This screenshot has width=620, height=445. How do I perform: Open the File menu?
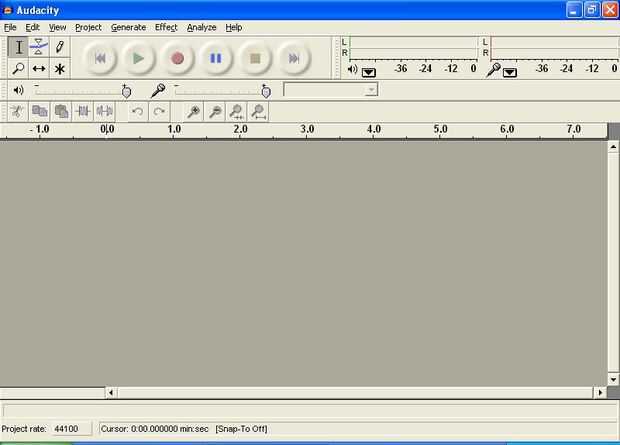pos(10,27)
